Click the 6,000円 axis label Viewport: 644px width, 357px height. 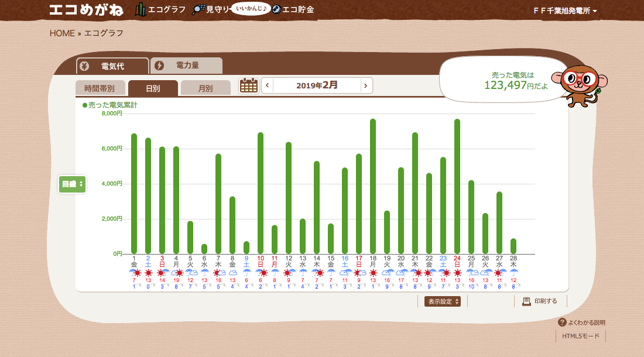[112, 149]
